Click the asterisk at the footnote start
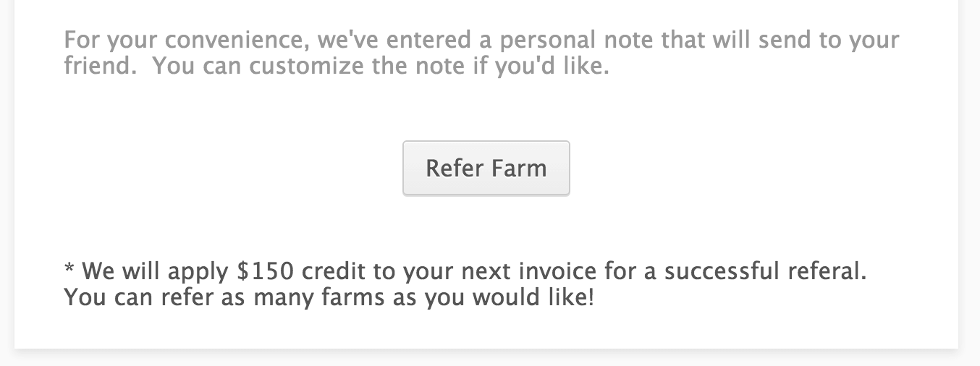 (69, 272)
